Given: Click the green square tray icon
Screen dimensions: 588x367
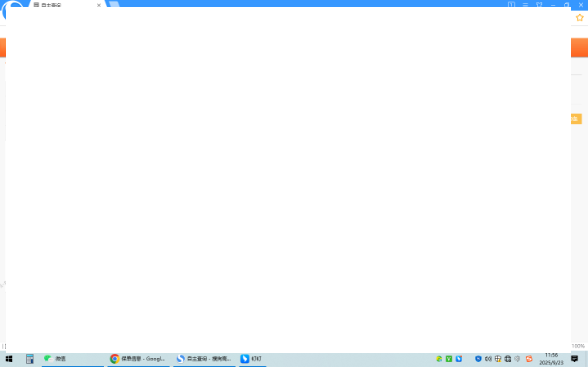Looking at the screenshot, I should (449, 359).
